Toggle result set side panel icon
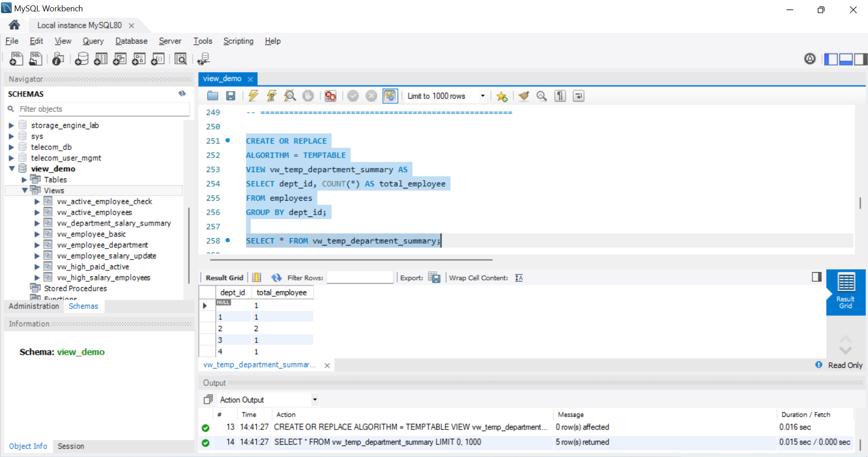 817,277
